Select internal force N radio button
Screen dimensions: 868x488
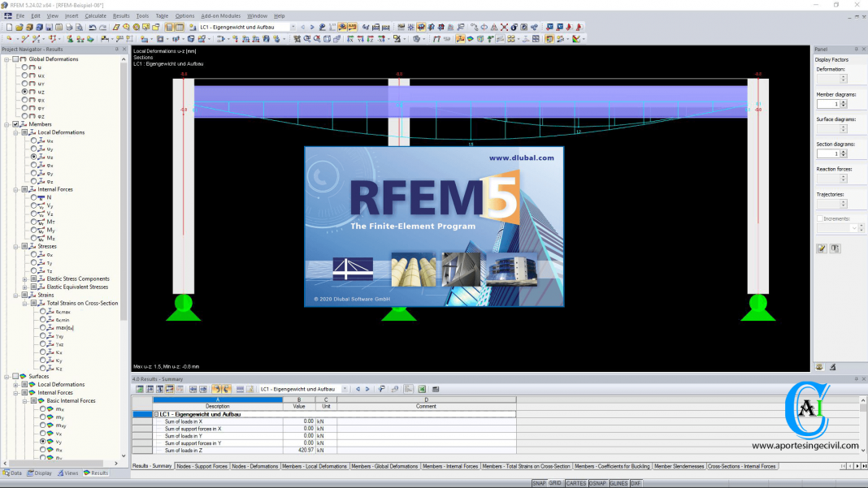coord(34,197)
